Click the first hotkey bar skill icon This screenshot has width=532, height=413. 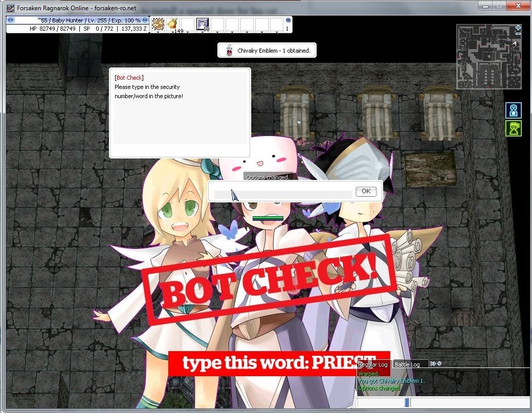click(158, 25)
